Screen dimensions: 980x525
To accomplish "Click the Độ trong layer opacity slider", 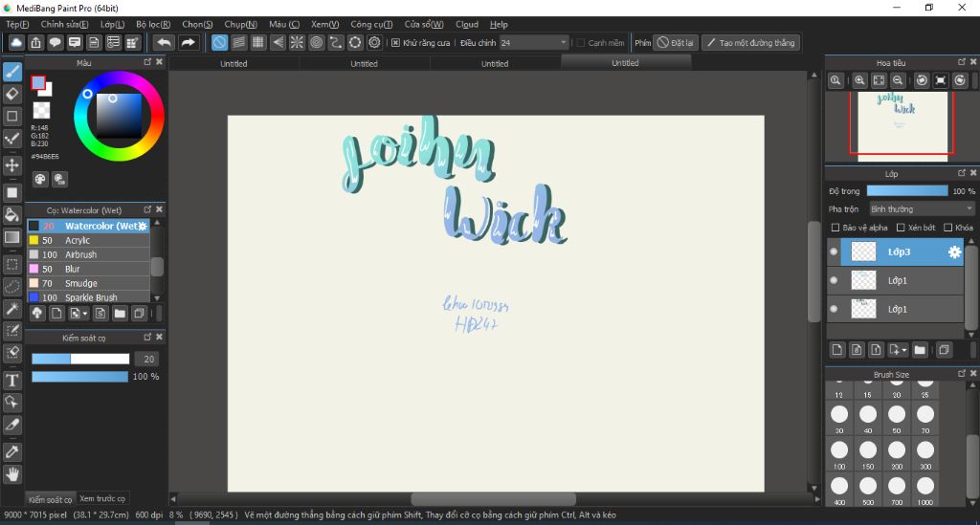I will click(x=907, y=191).
